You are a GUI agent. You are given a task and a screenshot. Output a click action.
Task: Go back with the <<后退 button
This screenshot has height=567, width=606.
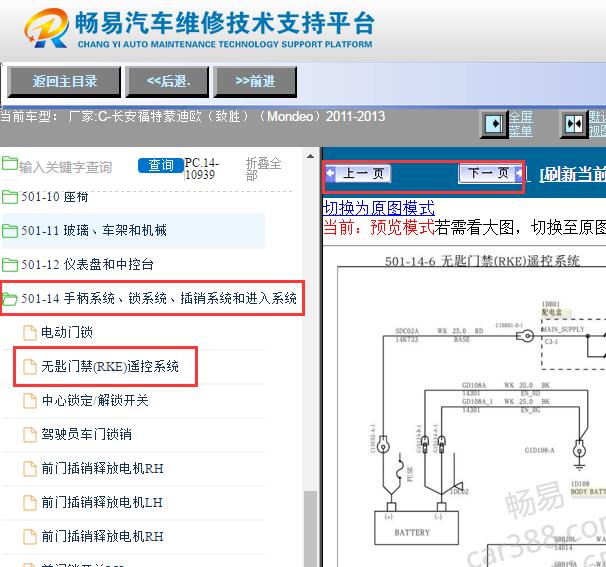pyautogui.click(x=167, y=82)
